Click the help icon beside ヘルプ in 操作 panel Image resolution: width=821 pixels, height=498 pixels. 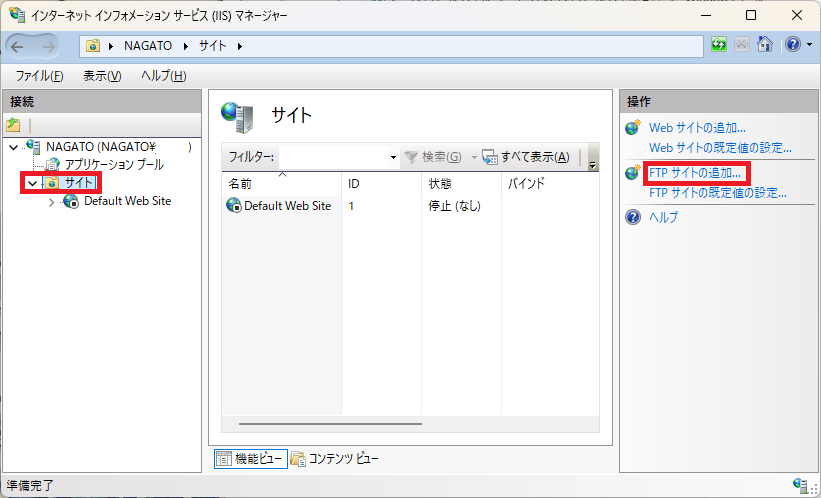(633, 217)
